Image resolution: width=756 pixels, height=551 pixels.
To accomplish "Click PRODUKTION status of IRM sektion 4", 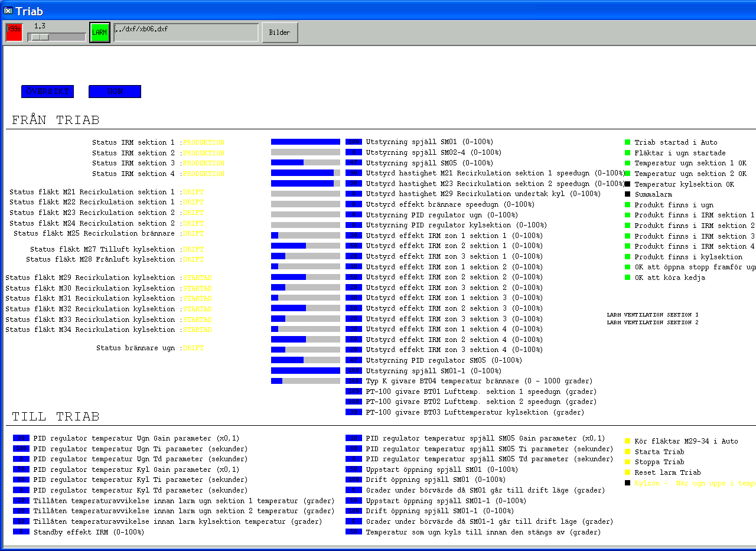I will (204, 174).
